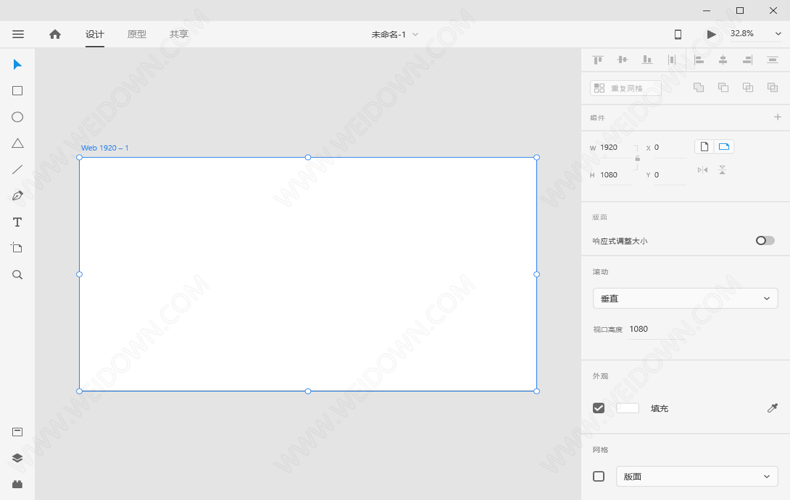
Task: Click the artboard top-right resize handle
Action: [537, 157]
